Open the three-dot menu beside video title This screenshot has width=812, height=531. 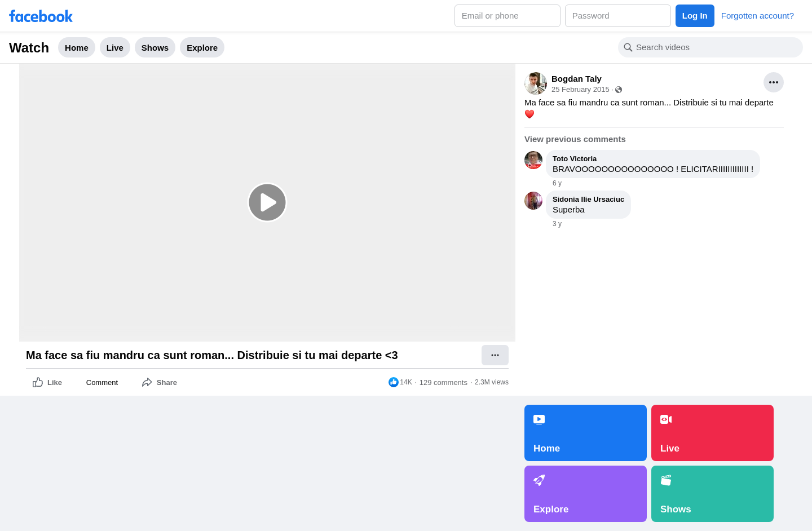point(495,355)
